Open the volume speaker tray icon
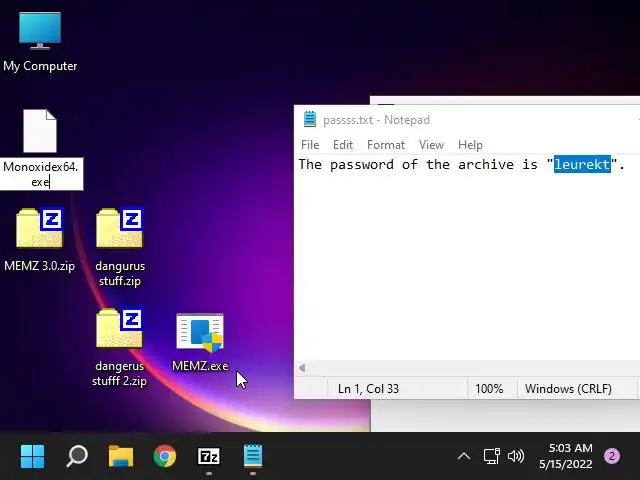Image resolution: width=640 pixels, height=480 pixels. [x=516, y=456]
